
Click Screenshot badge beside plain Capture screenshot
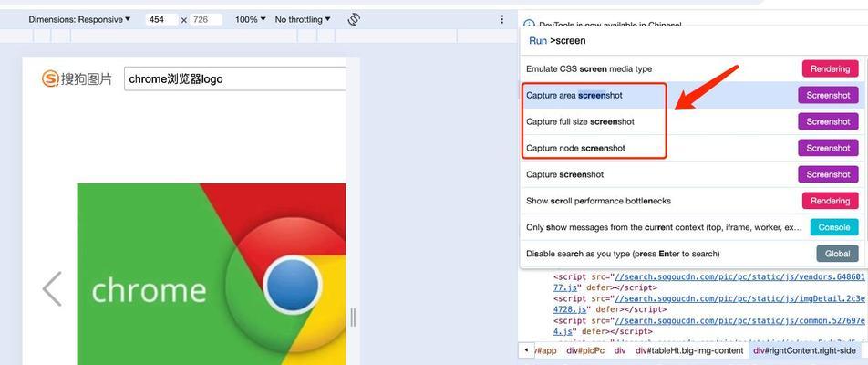click(x=828, y=174)
